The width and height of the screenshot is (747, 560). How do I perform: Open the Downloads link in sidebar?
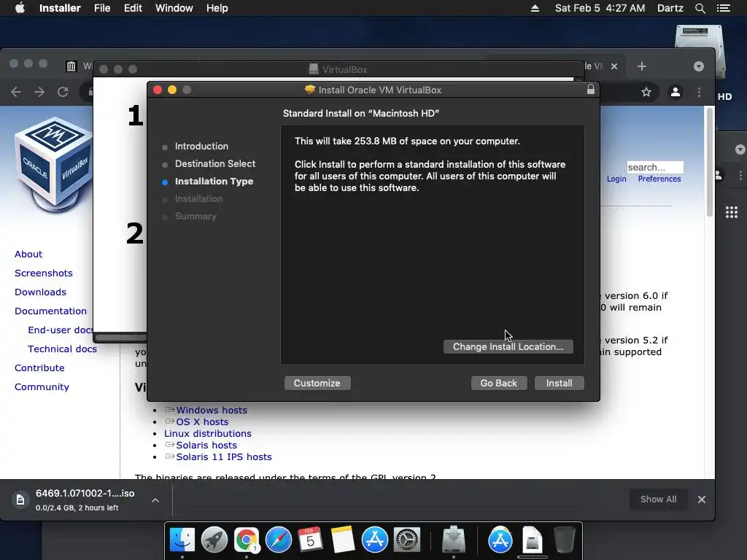41,292
